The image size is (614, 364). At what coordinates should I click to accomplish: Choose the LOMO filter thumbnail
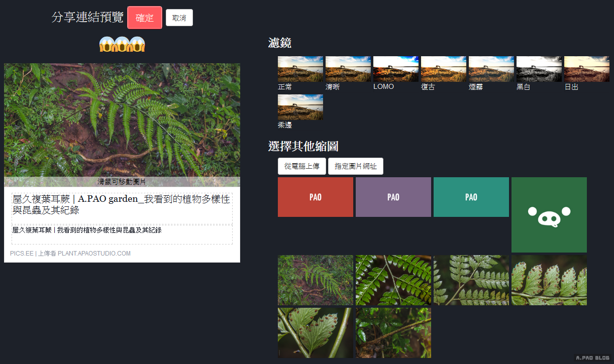click(395, 69)
